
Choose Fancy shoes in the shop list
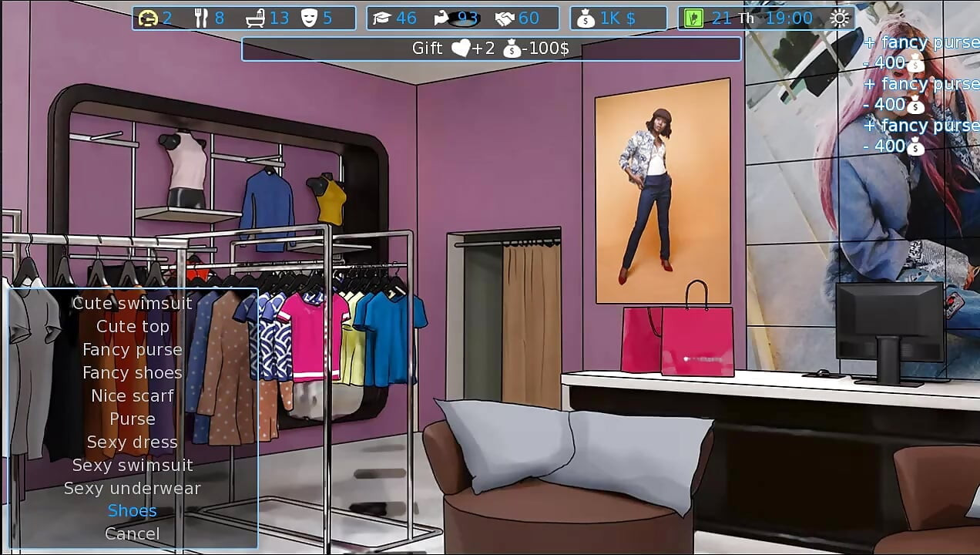pyautogui.click(x=133, y=372)
